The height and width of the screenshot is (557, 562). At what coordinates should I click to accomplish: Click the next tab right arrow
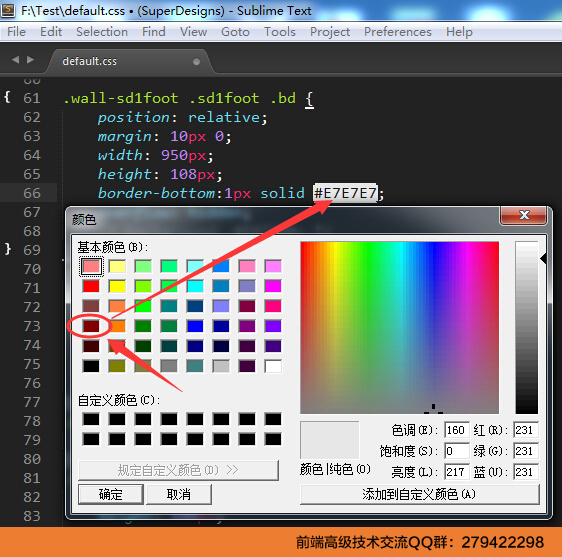click(x=30, y=59)
